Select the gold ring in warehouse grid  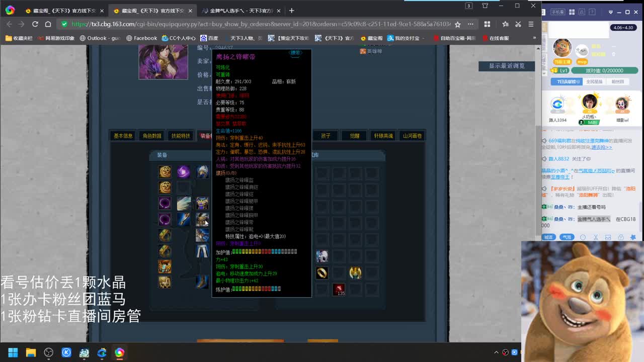[x=322, y=273]
